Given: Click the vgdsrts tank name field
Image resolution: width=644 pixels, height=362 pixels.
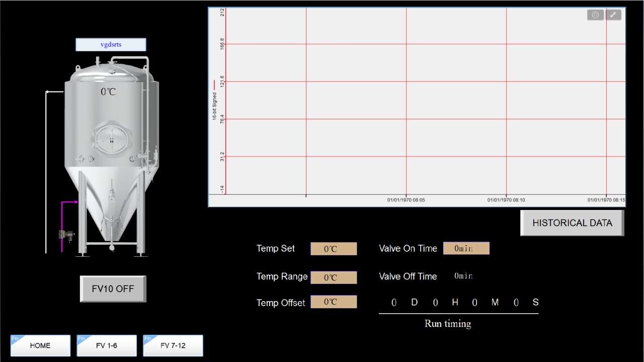Looking at the screenshot, I should click(x=111, y=44).
